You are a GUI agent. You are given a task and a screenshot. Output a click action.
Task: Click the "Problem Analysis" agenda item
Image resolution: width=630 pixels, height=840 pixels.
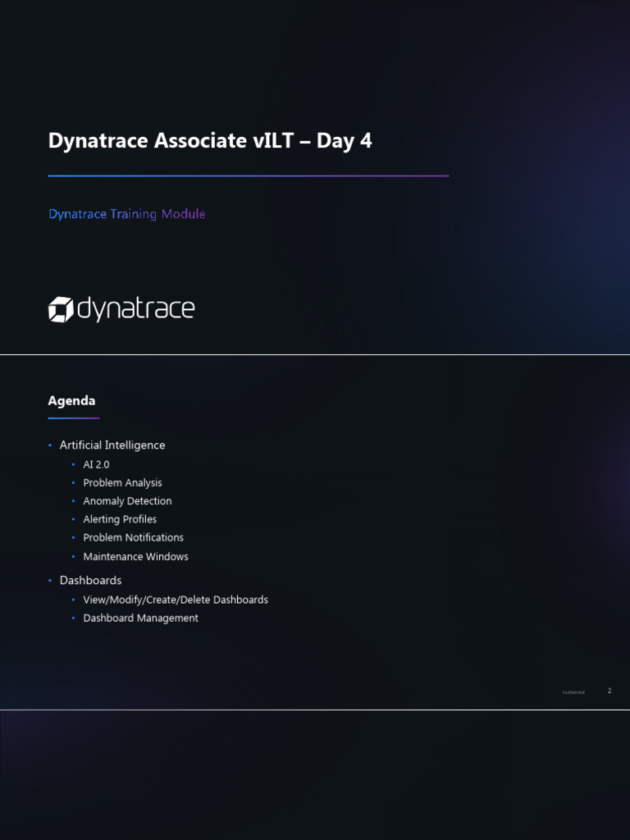pos(123,482)
